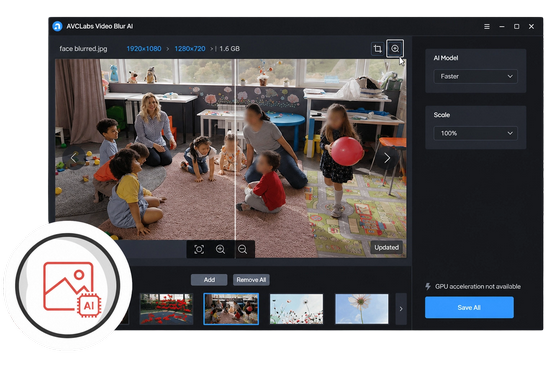The height and width of the screenshot is (373, 548).
Task: Select the classroom children thumbnail
Action: point(231,309)
